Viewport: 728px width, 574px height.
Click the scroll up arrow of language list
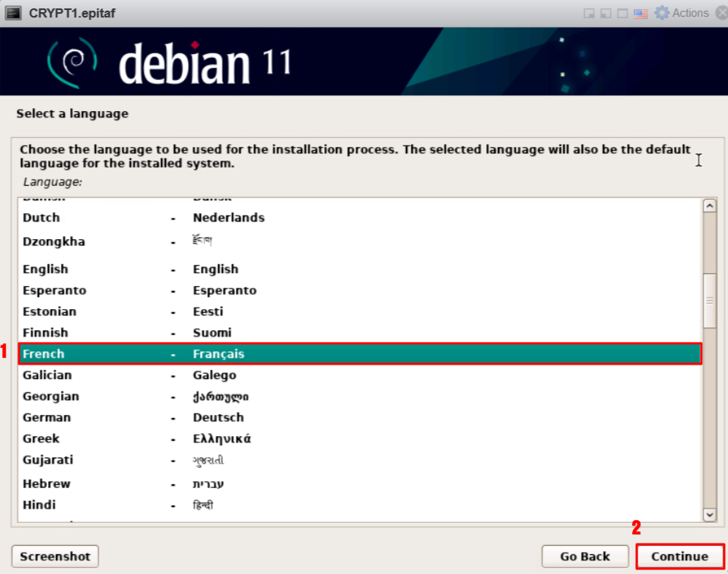(709, 206)
